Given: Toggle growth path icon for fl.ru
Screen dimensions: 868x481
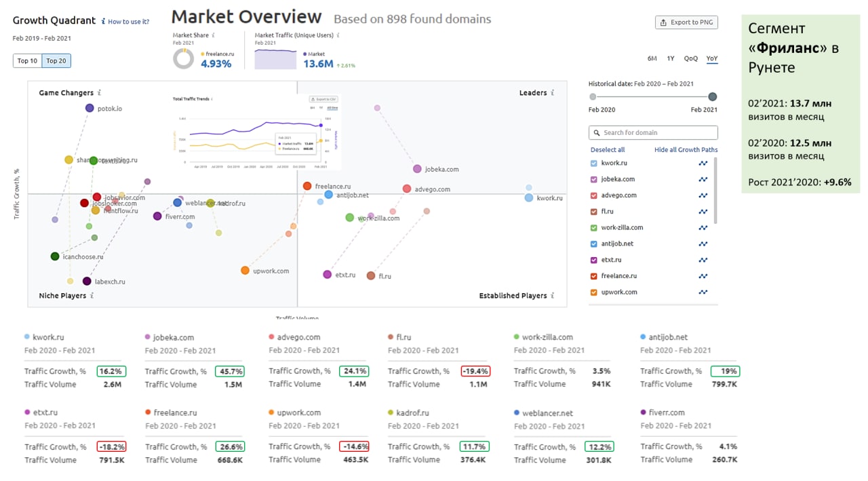Looking at the screenshot, I should (703, 212).
